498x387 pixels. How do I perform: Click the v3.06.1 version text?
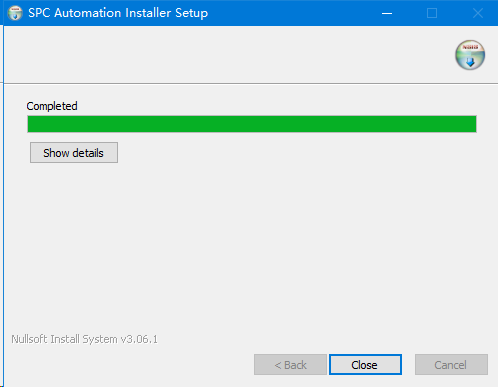point(139,339)
